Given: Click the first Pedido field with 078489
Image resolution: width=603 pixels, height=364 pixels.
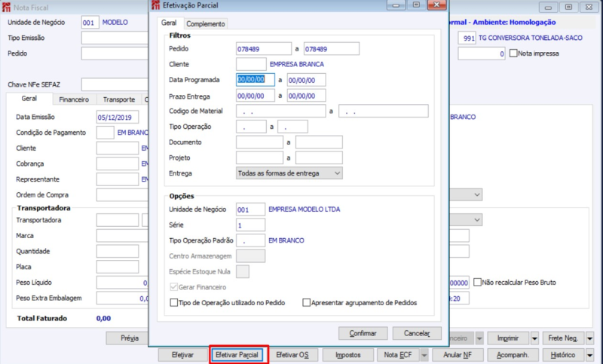Looking at the screenshot, I should pyautogui.click(x=264, y=49).
